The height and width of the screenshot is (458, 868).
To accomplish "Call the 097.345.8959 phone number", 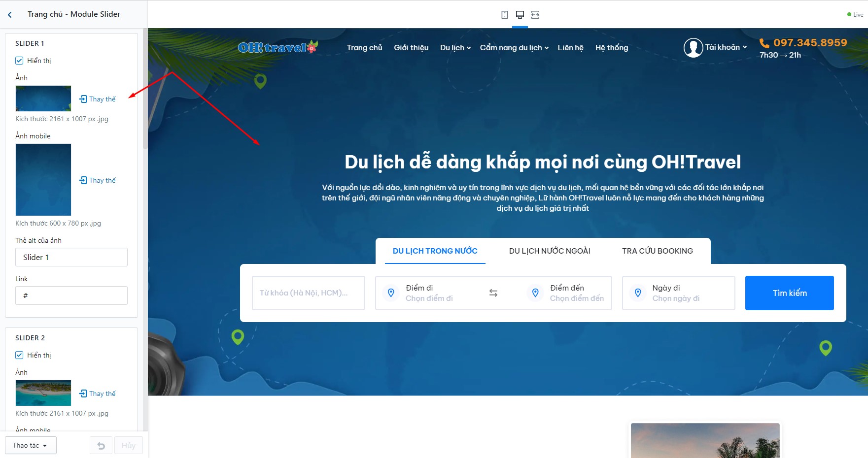I will [810, 43].
